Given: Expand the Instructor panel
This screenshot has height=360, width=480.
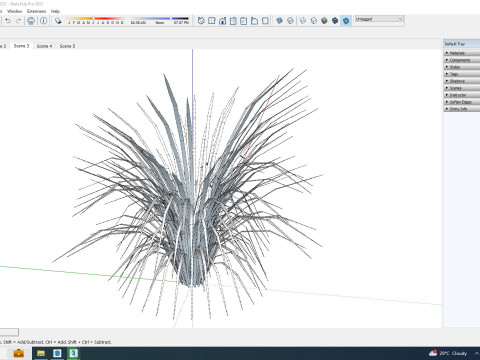Looking at the screenshot, I should [462, 95].
